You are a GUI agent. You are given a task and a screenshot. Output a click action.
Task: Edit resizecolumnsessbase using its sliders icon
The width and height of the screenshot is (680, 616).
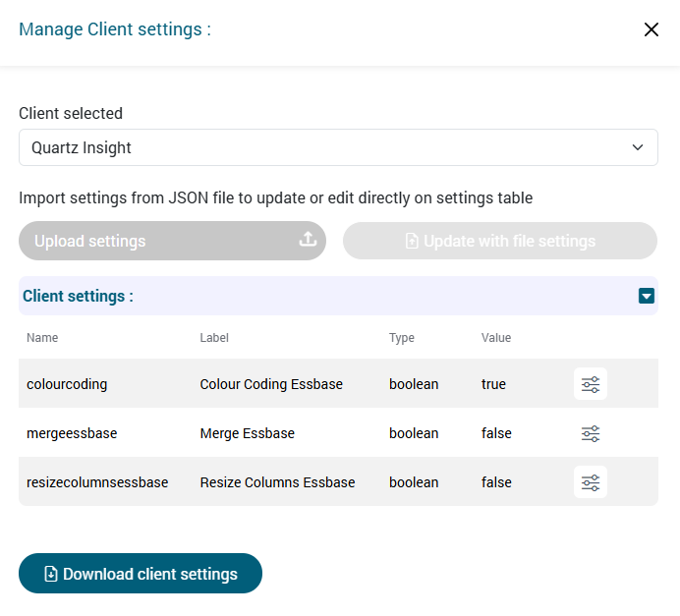coord(590,482)
